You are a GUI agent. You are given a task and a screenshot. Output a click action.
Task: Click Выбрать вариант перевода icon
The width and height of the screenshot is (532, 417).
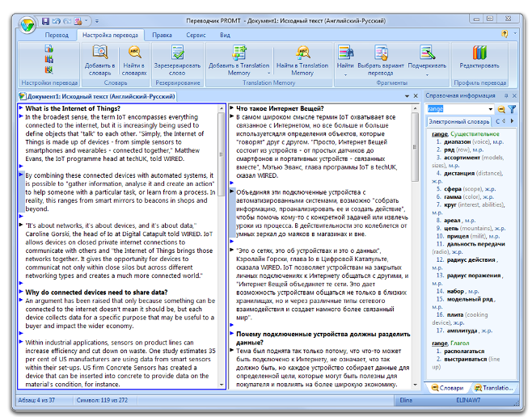click(381, 53)
